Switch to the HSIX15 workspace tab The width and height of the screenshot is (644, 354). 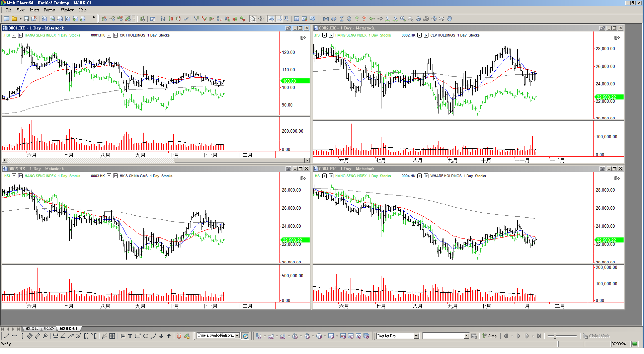(x=32, y=329)
